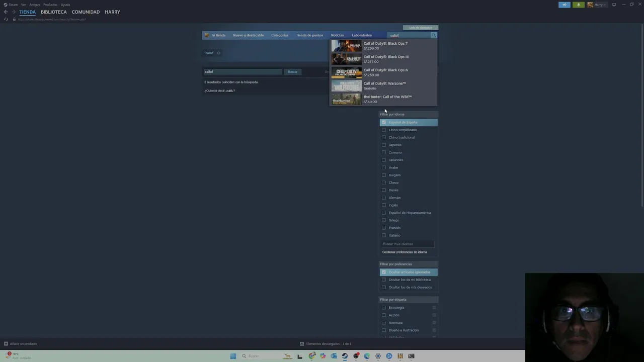
Task: Open Steam from the taskbar
Action: pyautogui.click(x=345, y=356)
